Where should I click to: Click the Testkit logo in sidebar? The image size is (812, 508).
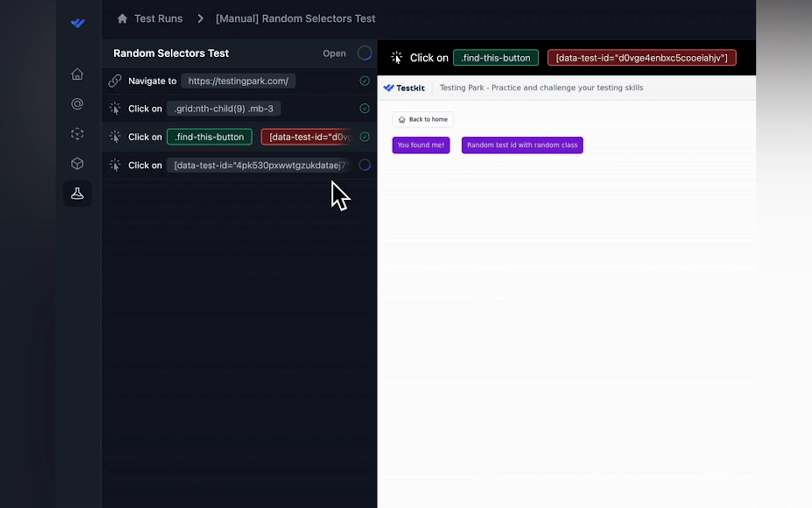click(x=78, y=23)
